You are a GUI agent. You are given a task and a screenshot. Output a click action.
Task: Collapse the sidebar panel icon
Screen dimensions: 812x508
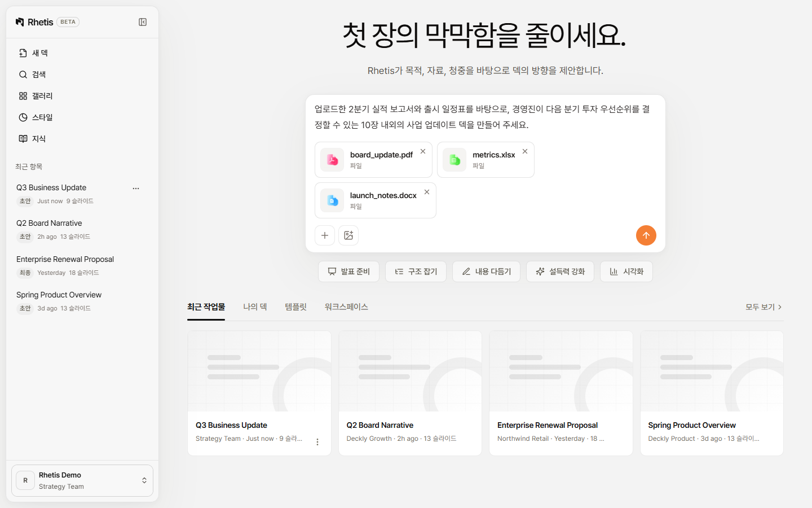click(x=143, y=22)
